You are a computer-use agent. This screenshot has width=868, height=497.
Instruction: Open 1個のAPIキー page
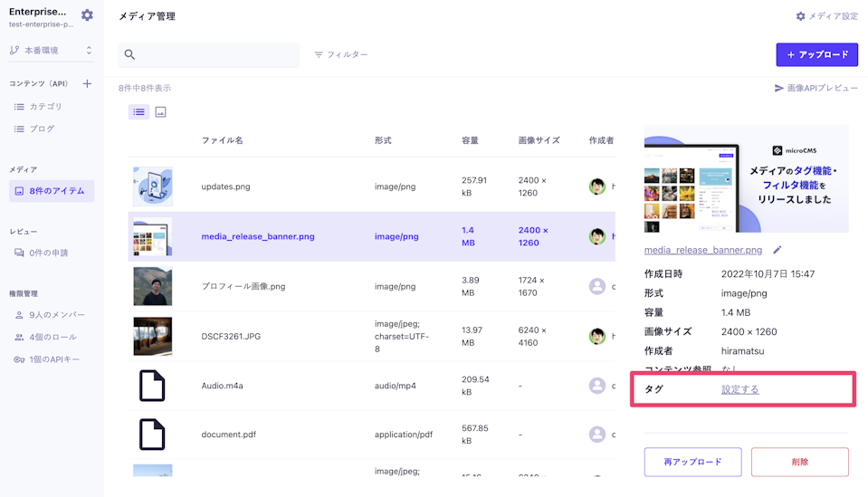tap(53, 359)
